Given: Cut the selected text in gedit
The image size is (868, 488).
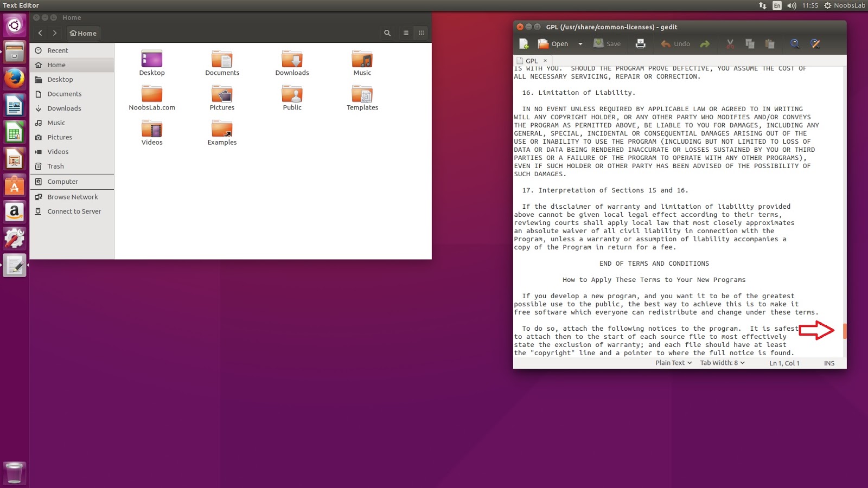Looking at the screenshot, I should pos(730,44).
